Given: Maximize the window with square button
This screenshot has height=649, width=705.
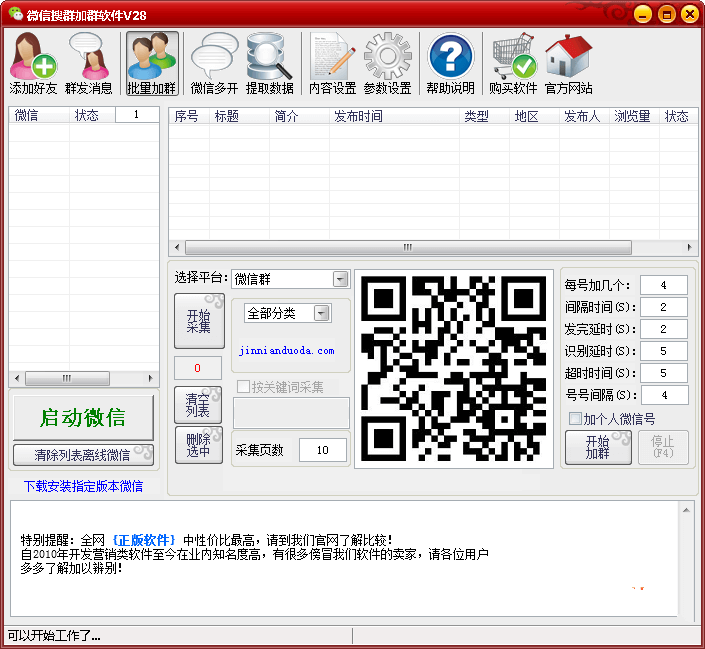Looking at the screenshot, I should coord(666,14).
